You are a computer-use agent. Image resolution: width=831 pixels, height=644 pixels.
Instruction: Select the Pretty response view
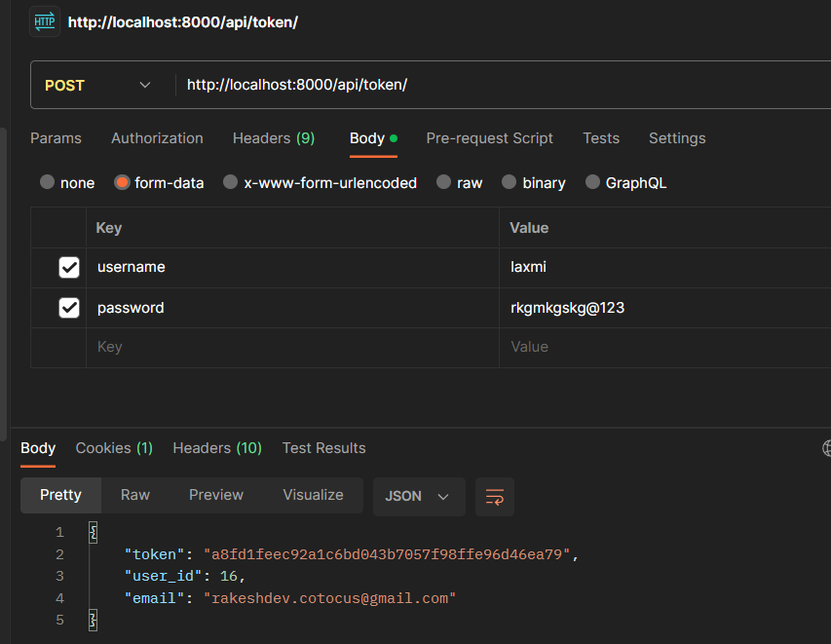(61, 495)
